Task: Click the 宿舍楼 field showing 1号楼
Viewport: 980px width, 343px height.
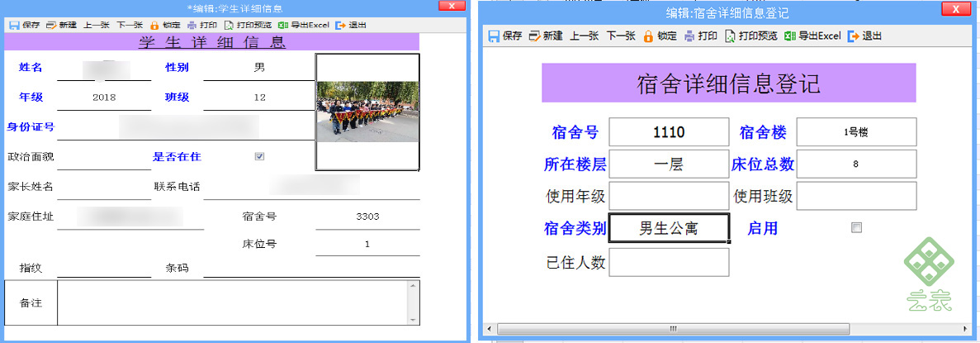Action: click(x=856, y=132)
